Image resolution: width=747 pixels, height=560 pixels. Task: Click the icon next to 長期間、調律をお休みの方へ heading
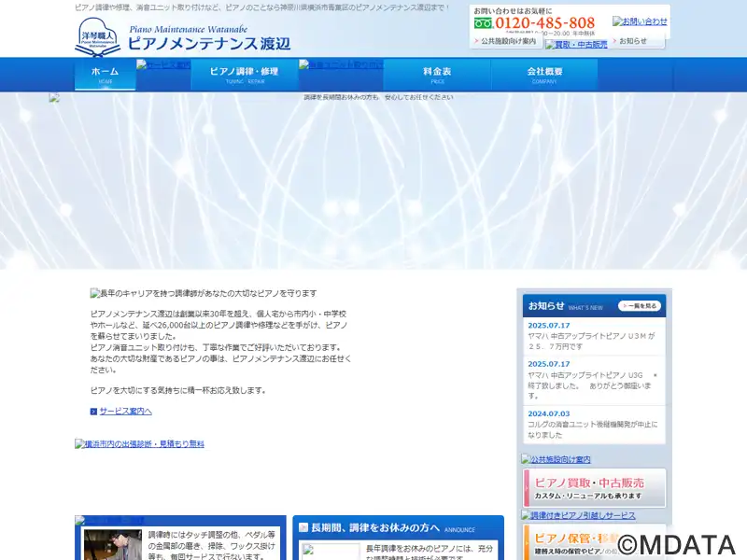[303, 527]
